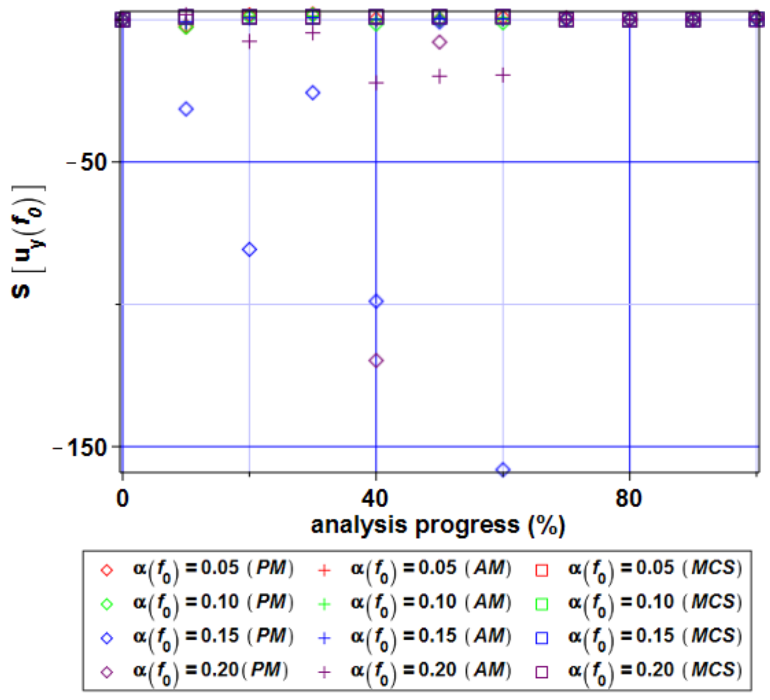Select legend text α(f0)=0.15 (AM)
This screenshot has width=770, height=700.
tap(431, 639)
